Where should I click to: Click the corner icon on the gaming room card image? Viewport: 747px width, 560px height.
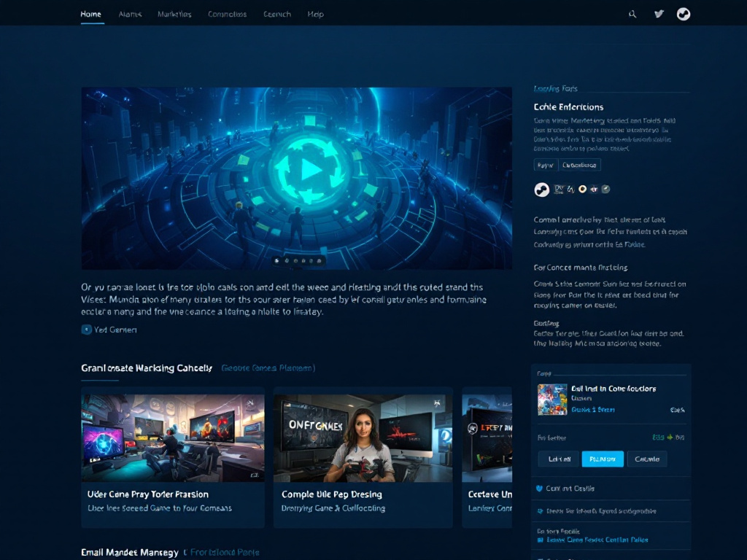click(x=250, y=402)
